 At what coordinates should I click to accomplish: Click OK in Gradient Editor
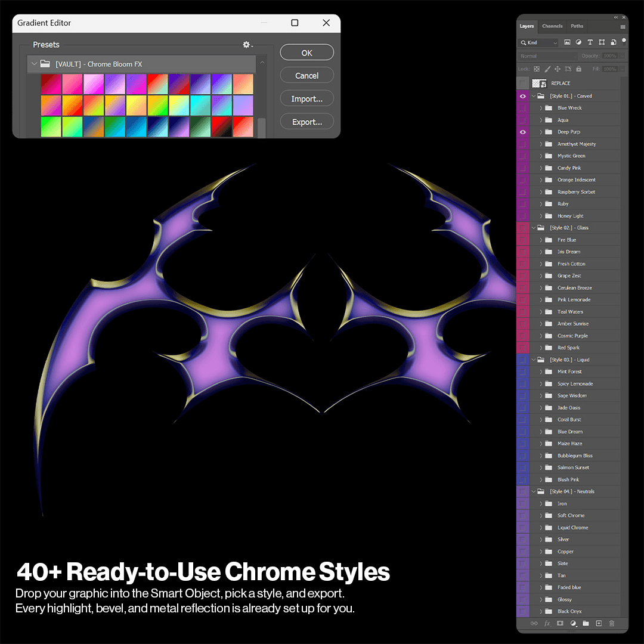[x=307, y=53]
